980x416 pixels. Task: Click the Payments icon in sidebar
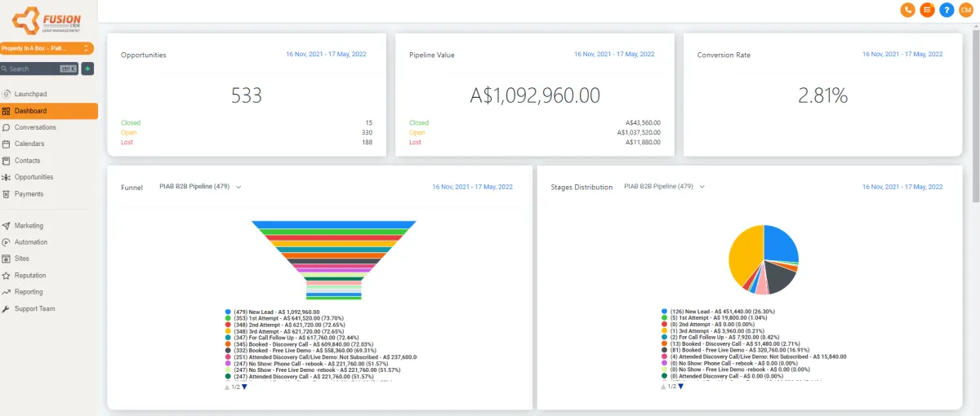point(7,194)
